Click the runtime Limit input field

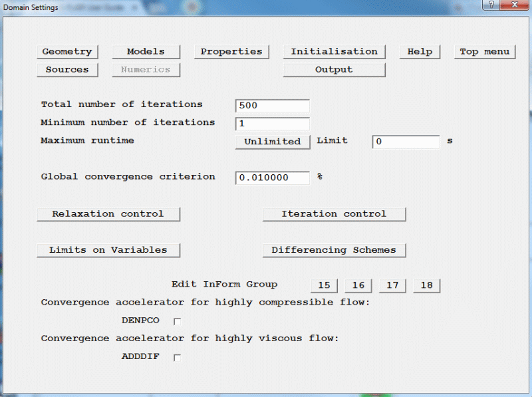[x=406, y=142]
